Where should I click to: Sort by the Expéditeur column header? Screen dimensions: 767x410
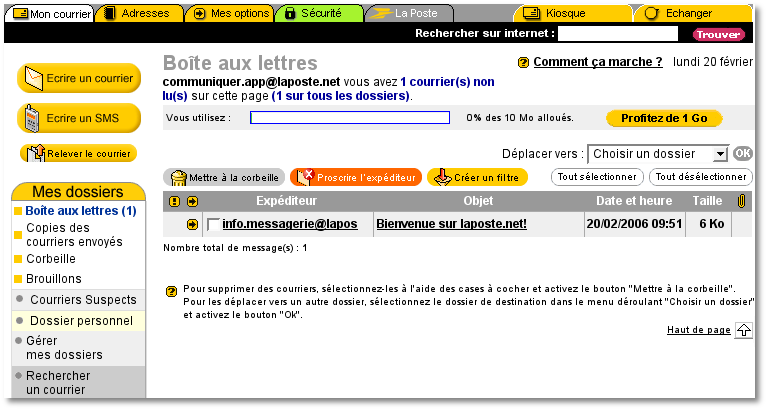click(x=287, y=201)
